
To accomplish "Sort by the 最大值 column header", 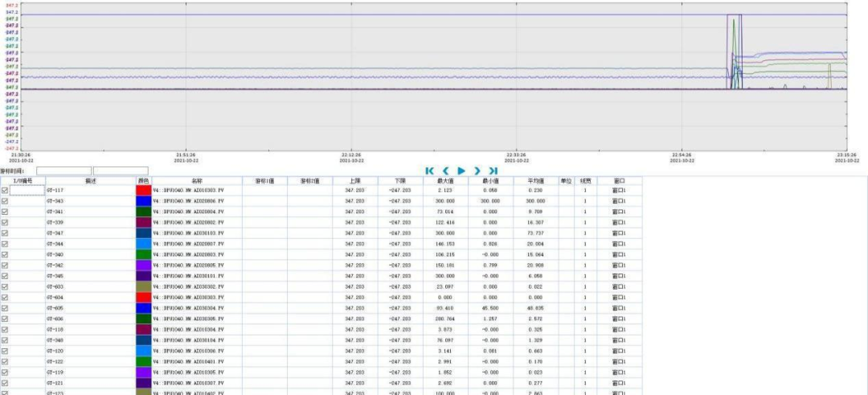I will click(445, 180).
